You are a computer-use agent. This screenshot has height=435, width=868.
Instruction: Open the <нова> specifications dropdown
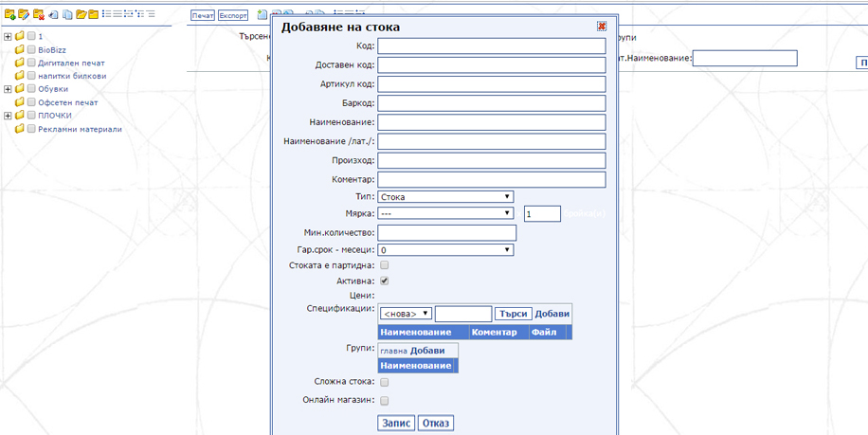(406, 314)
